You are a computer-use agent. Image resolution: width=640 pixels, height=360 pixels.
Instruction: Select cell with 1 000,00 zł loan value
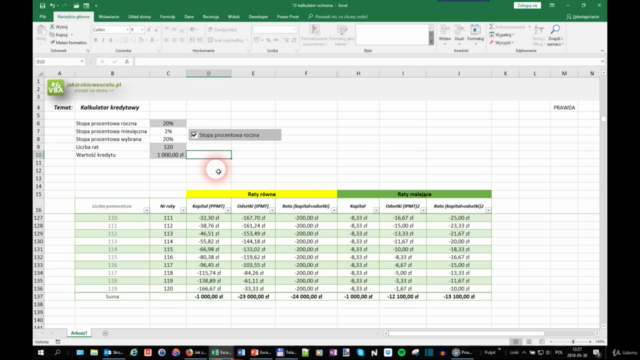168,155
